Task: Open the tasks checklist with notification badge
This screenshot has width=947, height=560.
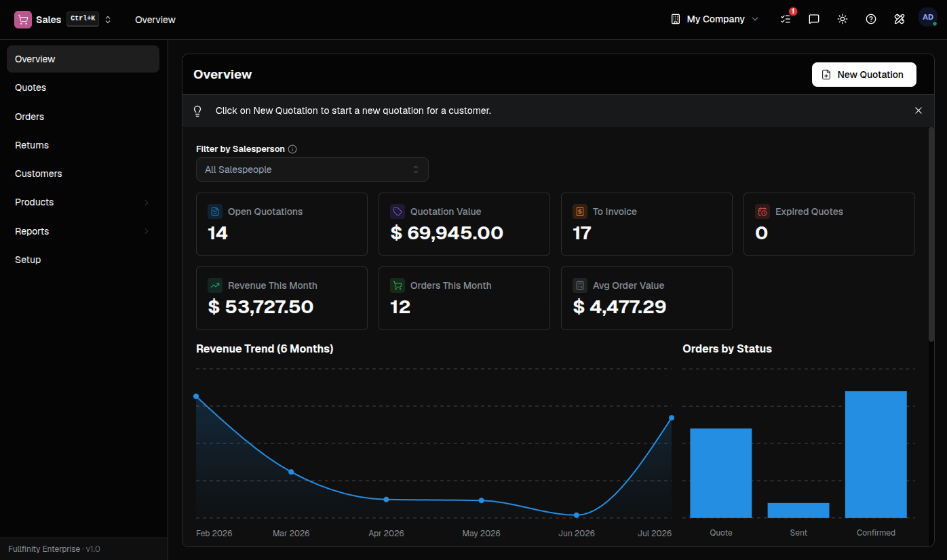Action: pos(786,19)
